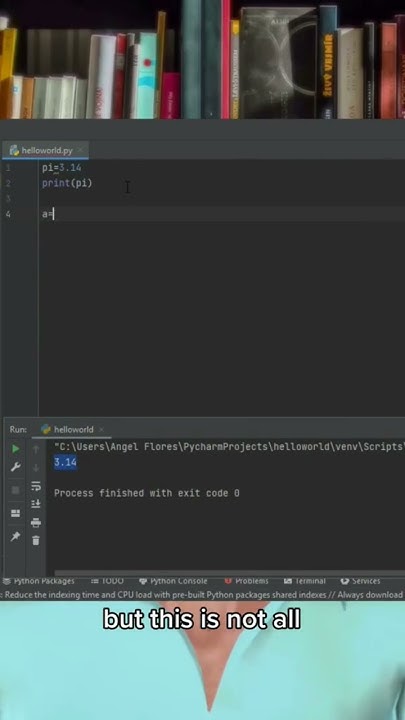Open the Python Console tool window
Screen dimensions: 405x720
coord(173,581)
